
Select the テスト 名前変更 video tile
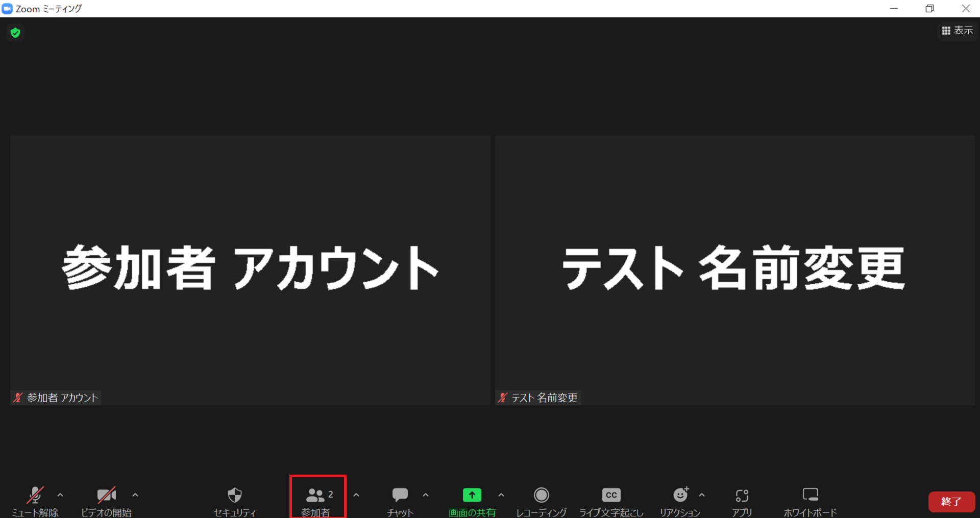point(734,270)
